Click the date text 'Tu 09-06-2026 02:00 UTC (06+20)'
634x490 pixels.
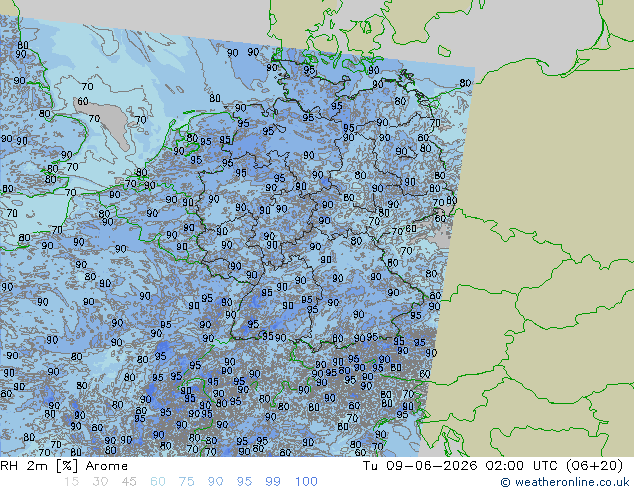coord(493,466)
